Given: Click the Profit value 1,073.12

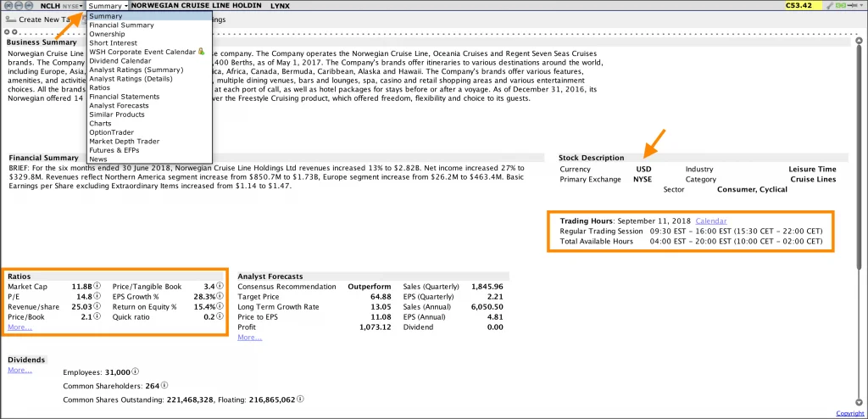Looking at the screenshot, I should point(376,327).
